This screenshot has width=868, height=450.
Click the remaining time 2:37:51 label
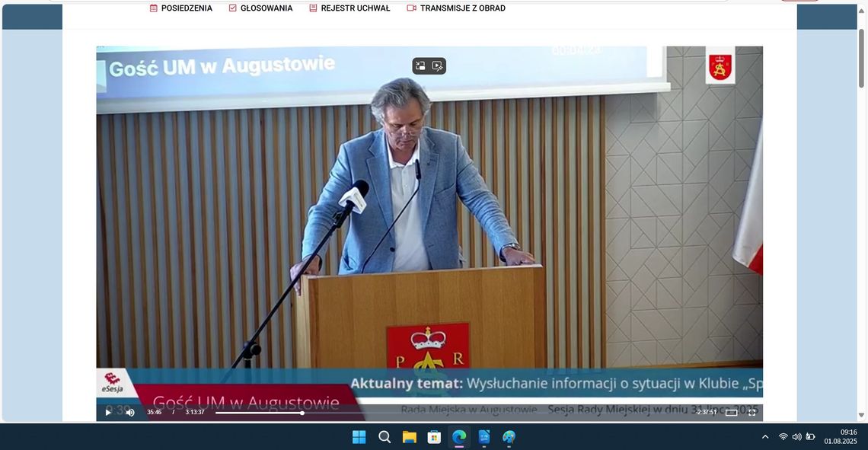pos(707,413)
